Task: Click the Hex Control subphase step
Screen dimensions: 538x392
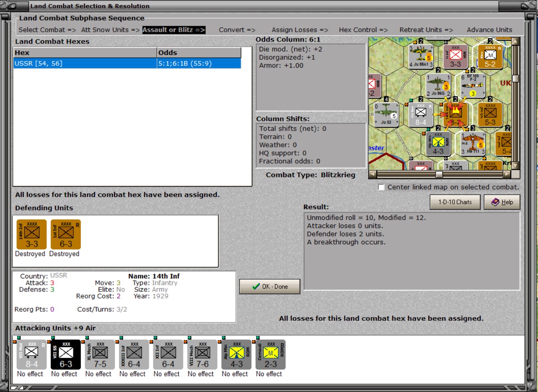Action: click(x=363, y=30)
